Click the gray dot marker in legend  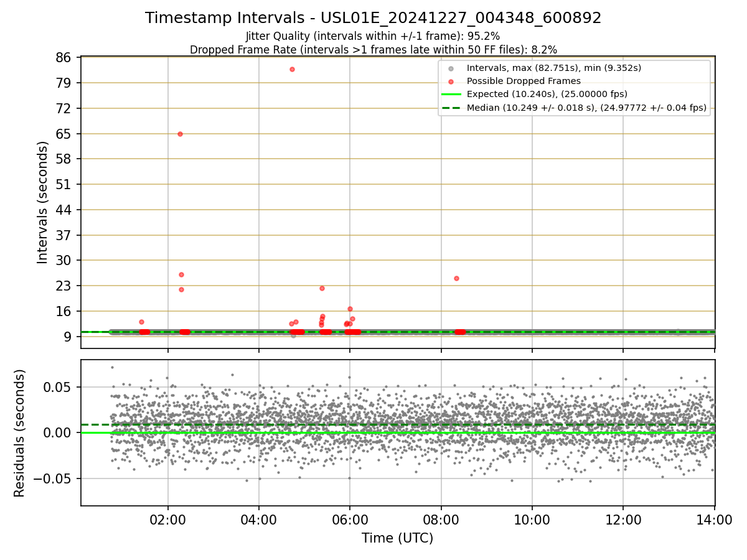click(451, 68)
